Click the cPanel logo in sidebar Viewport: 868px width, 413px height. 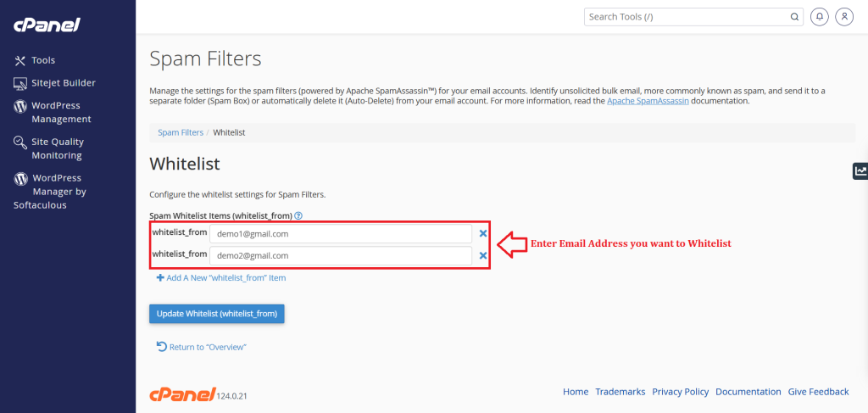[47, 25]
